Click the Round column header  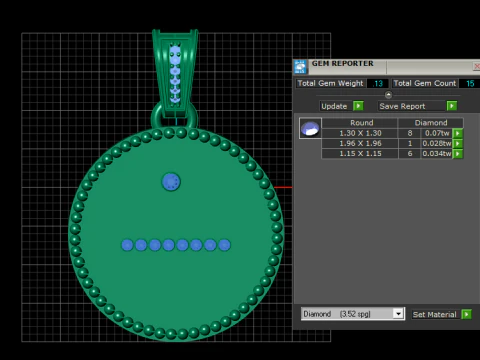point(360,123)
